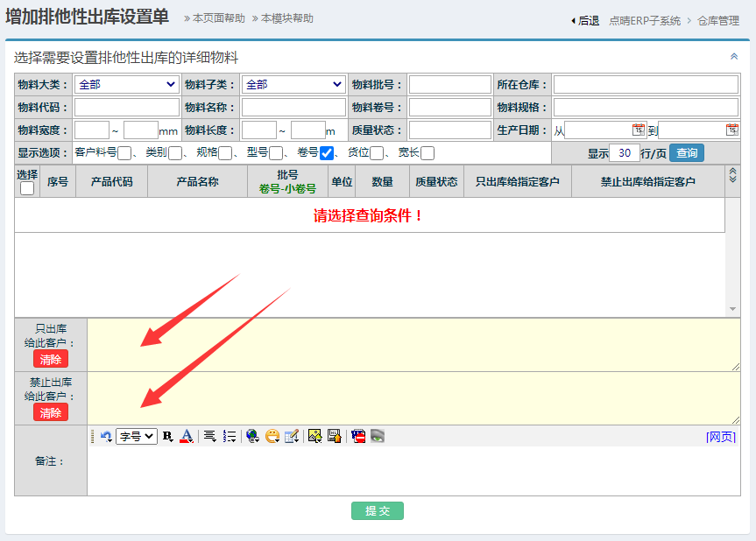The image size is (756, 541).
Task: Click the insert image icon in editor
Action: click(314, 436)
